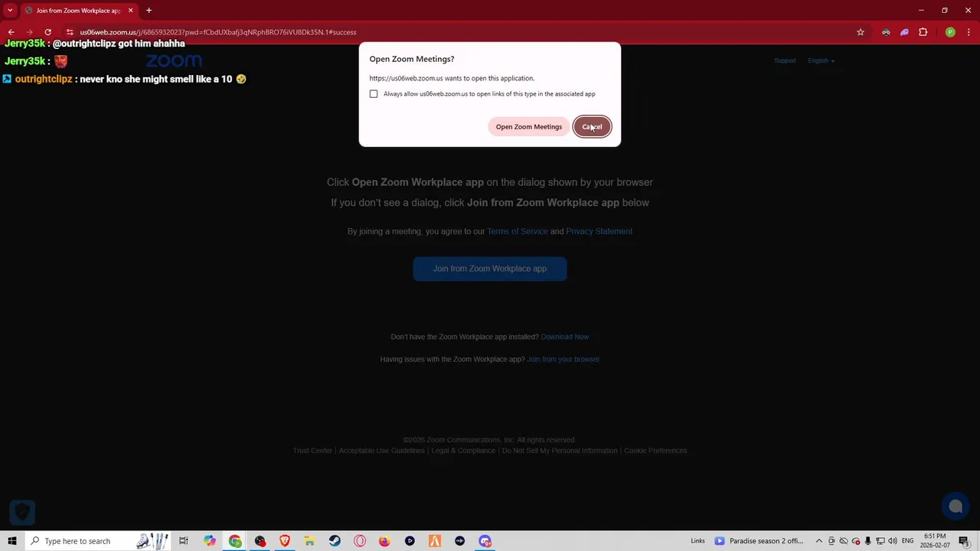
Task: Click the Meet Now tray icon
Action: (x=831, y=541)
